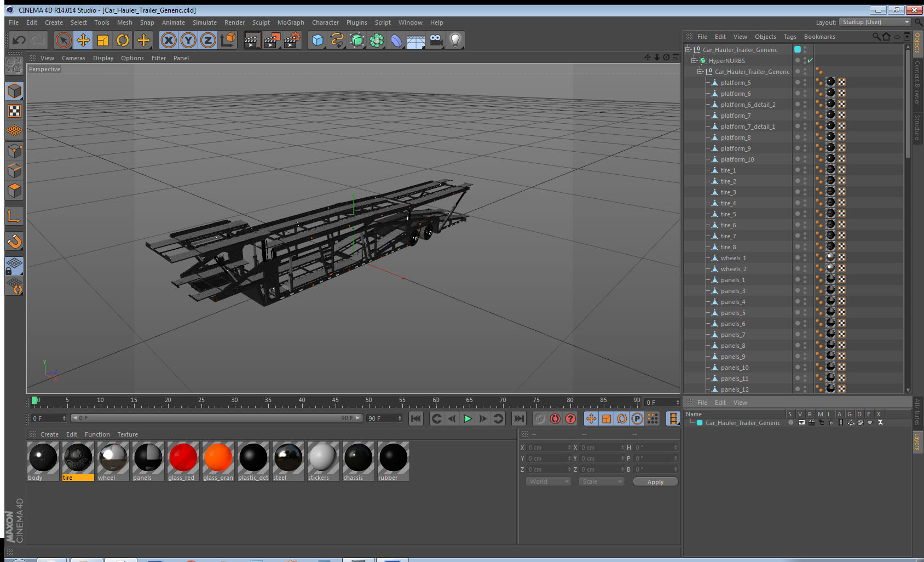Switch to Model mode
924x562 pixels.
pos(14,91)
